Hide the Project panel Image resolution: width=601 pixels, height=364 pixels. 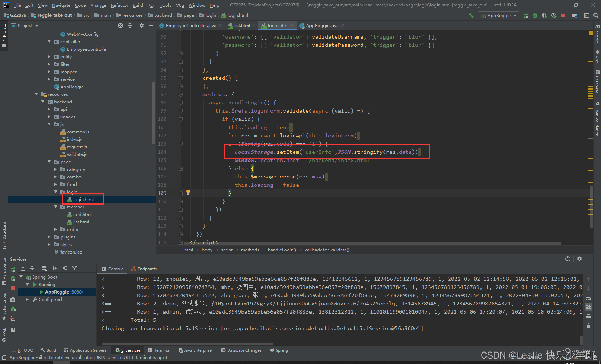pyautogui.click(x=151, y=25)
